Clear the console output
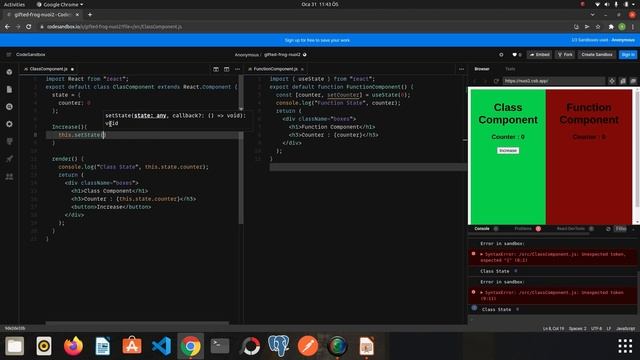Screen dimensions: 640x360 [608, 229]
